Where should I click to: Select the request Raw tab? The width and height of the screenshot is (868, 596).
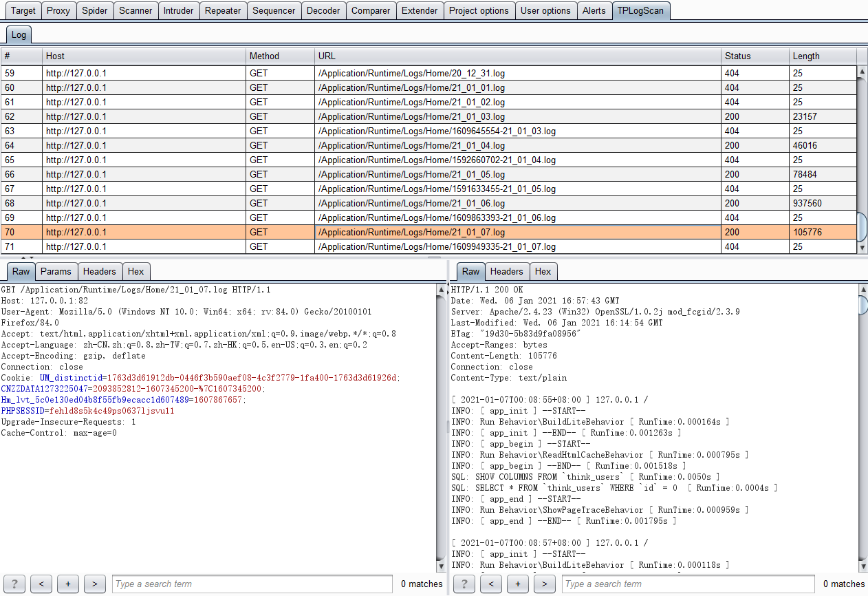pos(21,271)
